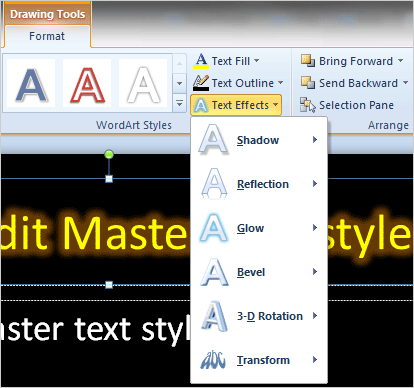Image resolution: width=414 pixels, height=388 pixels.
Task: Click the Bring Forward button label
Action: [x=356, y=61]
